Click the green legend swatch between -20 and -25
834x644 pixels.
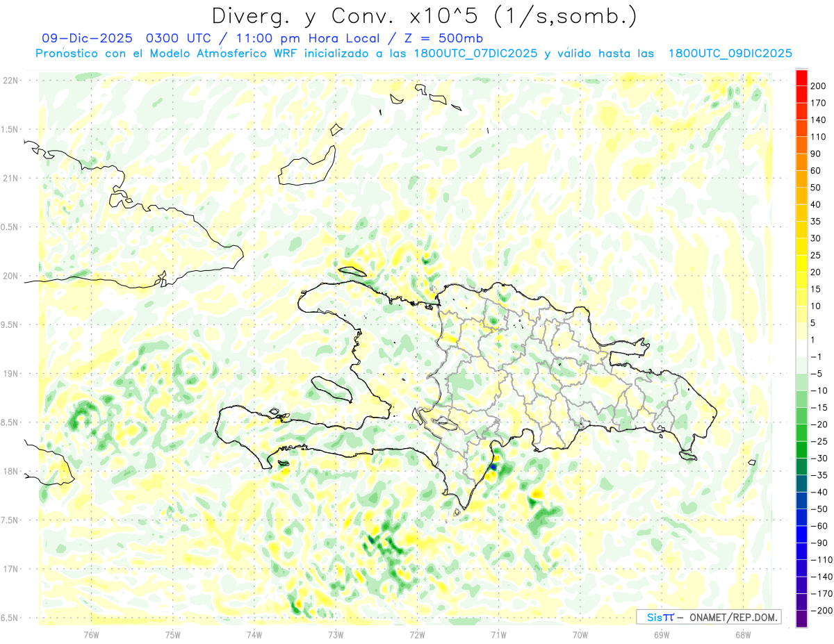pos(801,432)
